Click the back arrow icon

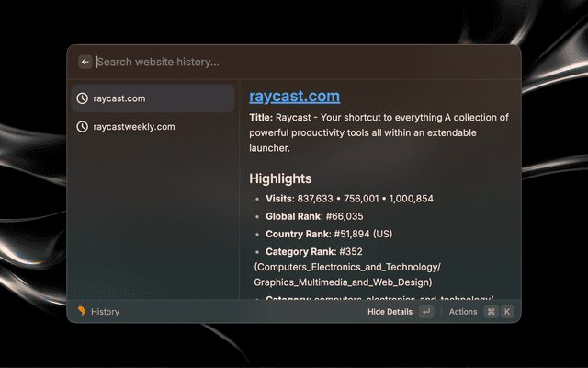point(85,62)
